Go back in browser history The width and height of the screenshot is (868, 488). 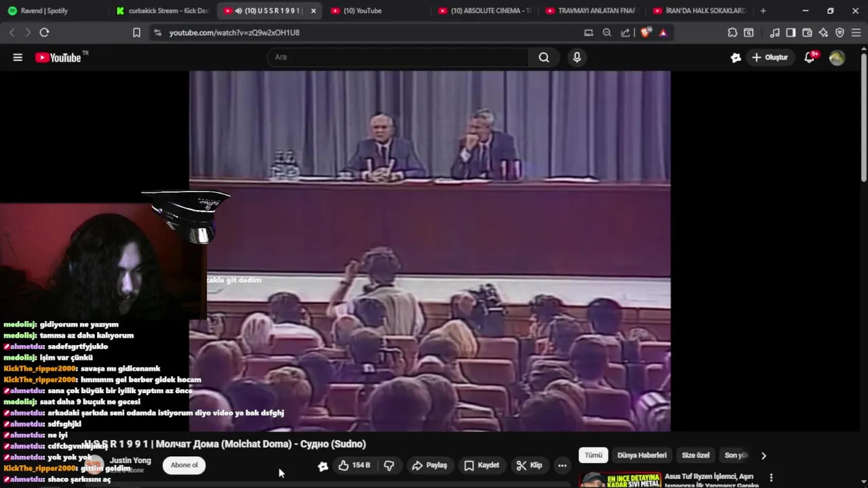[x=12, y=33]
